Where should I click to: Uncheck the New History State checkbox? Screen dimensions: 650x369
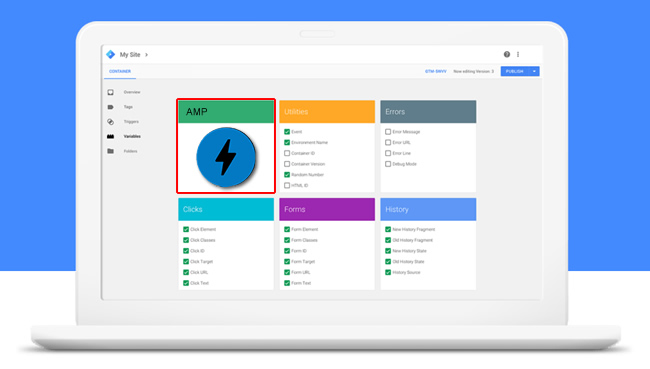(x=388, y=251)
